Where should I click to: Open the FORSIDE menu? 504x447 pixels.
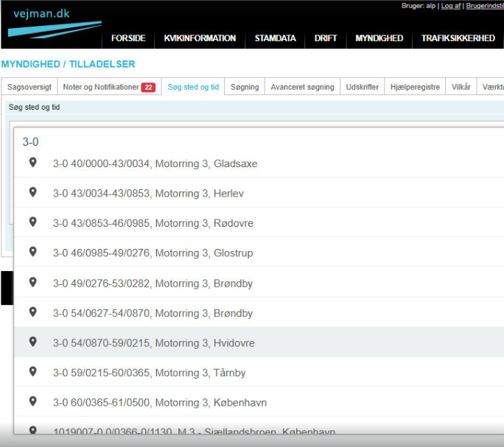click(x=128, y=38)
